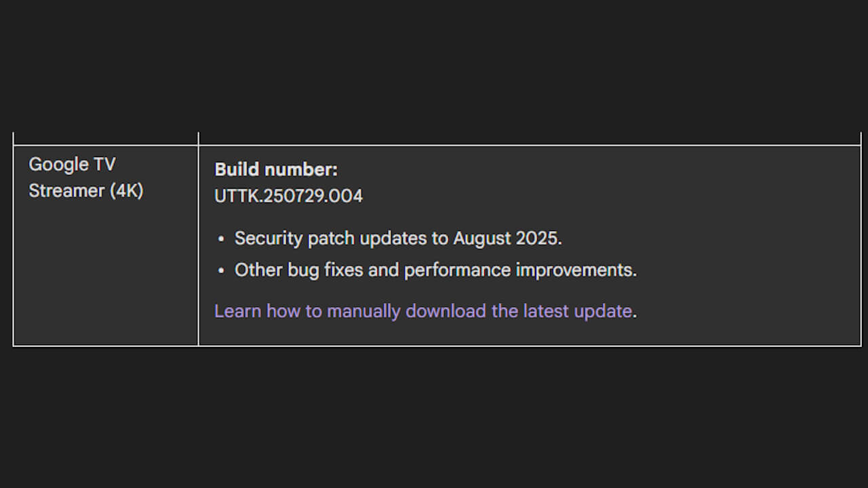The width and height of the screenshot is (868, 488).
Task: Click the words 'performance improvements'
Action: click(x=519, y=270)
